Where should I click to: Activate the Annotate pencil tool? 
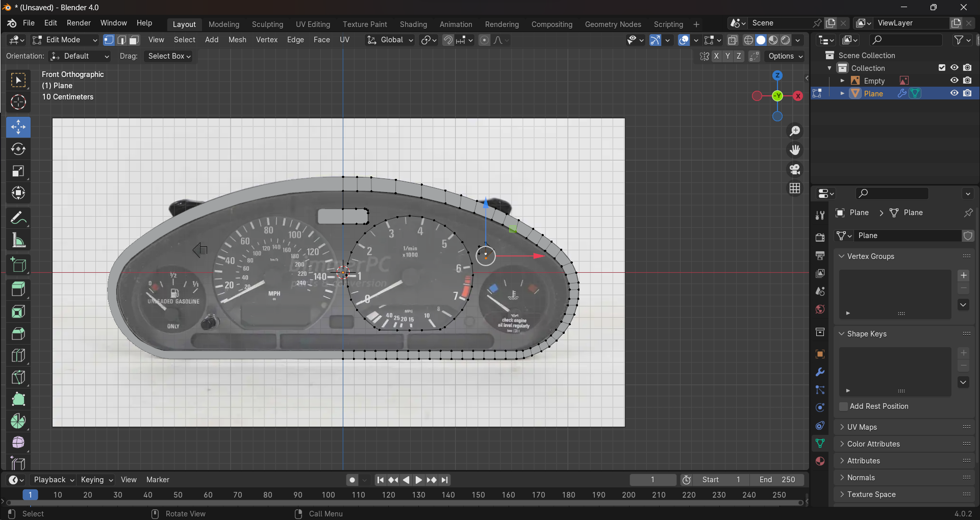point(18,219)
